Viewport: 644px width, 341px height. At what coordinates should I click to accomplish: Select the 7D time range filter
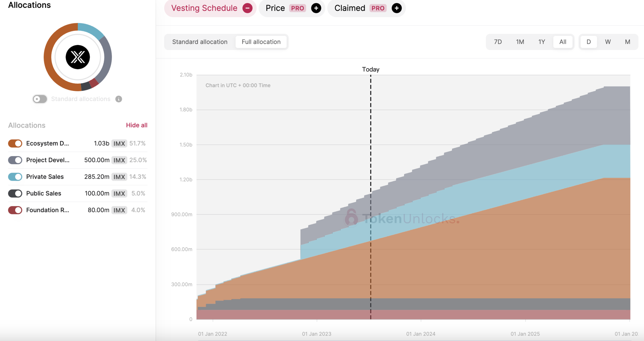click(x=498, y=41)
